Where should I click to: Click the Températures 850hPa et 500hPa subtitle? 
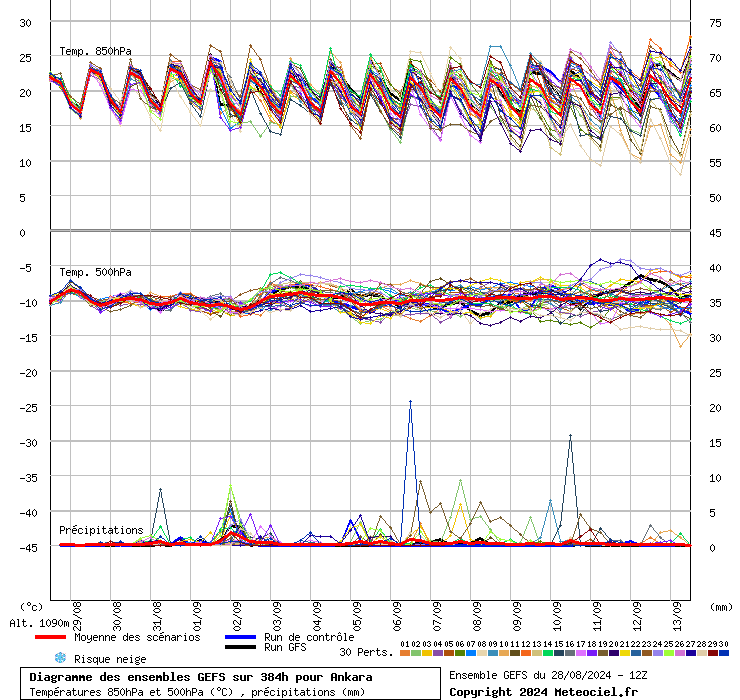click(197, 692)
